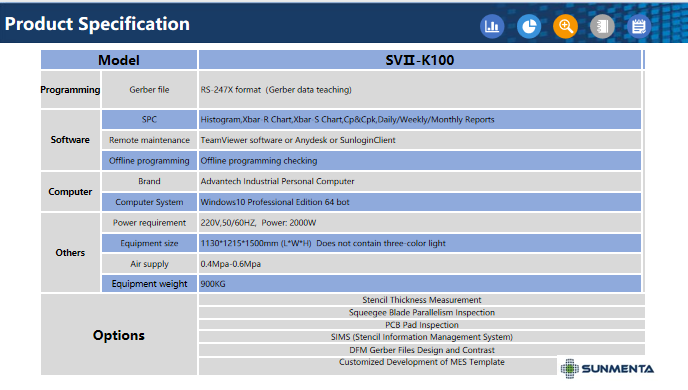
Task: Select SIMS Stencil Information Management System row
Action: (422, 337)
